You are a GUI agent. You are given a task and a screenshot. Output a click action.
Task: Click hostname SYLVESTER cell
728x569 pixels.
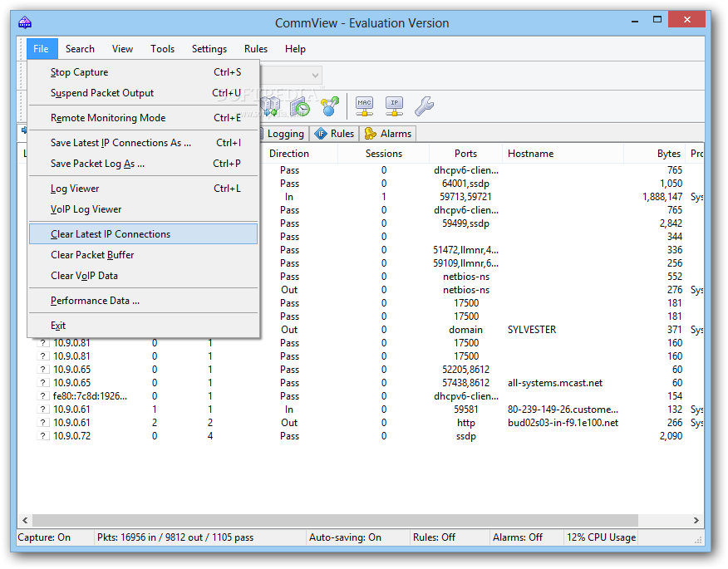pos(532,330)
